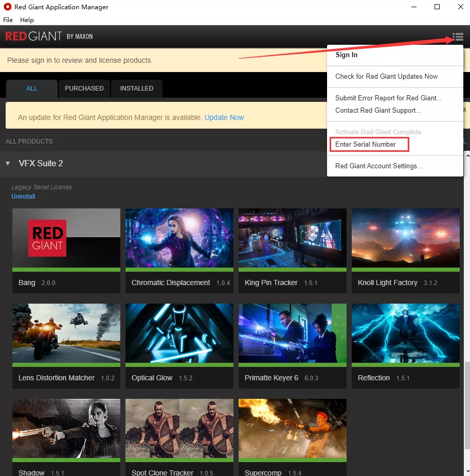Open Red Giant Account Settings
Image resolution: width=470 pixels, height=476 pixels.
click(x=378, y=166)
